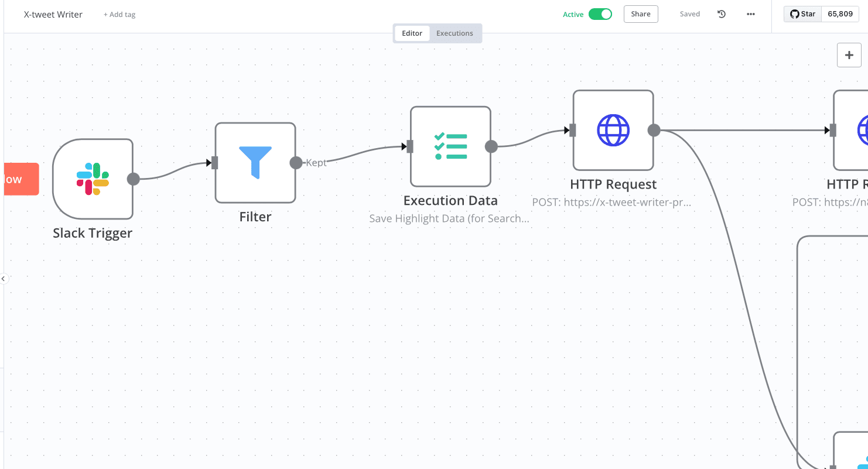Click the GitHub Star button
868x469 pixels.
tap(803, 14)
